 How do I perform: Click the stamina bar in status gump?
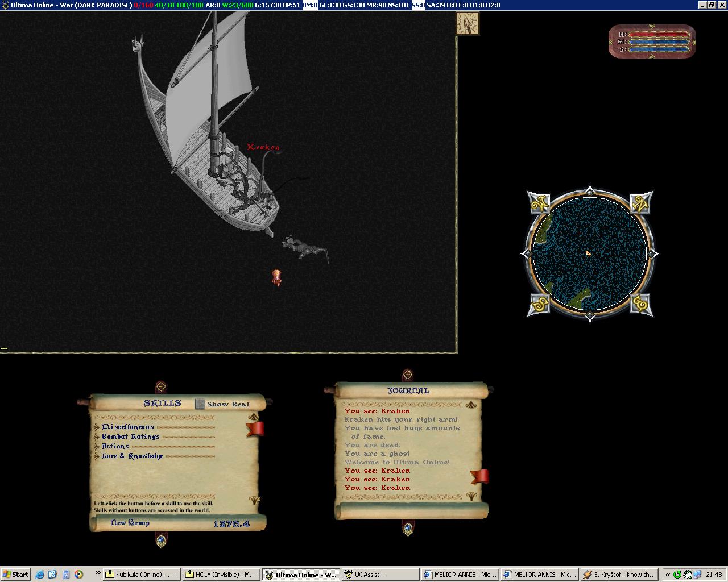pyautogui.click(x=659, y=49)
